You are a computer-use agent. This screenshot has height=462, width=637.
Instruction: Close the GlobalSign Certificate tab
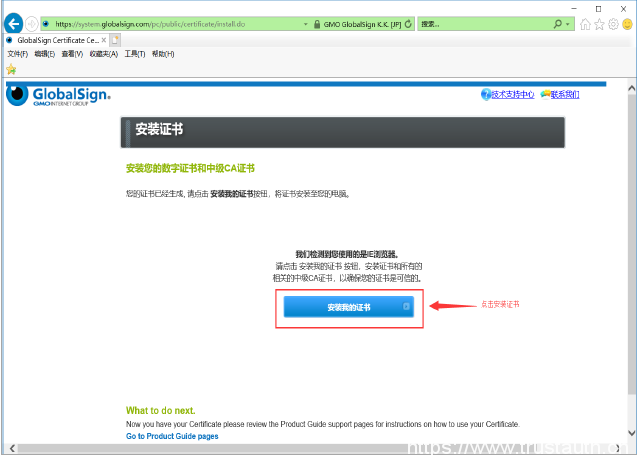coord(104,40)
